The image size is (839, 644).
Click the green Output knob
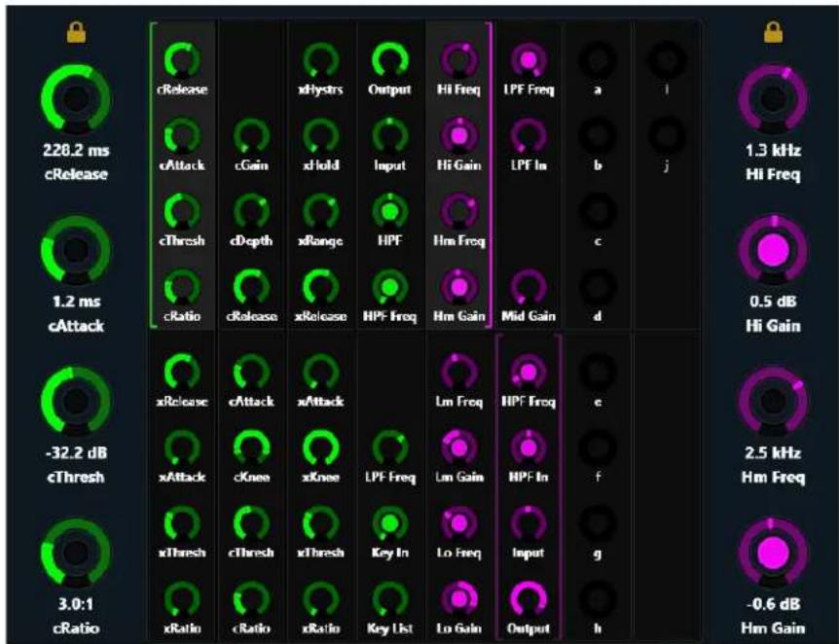pyautogui.click(x=389, y=60)
